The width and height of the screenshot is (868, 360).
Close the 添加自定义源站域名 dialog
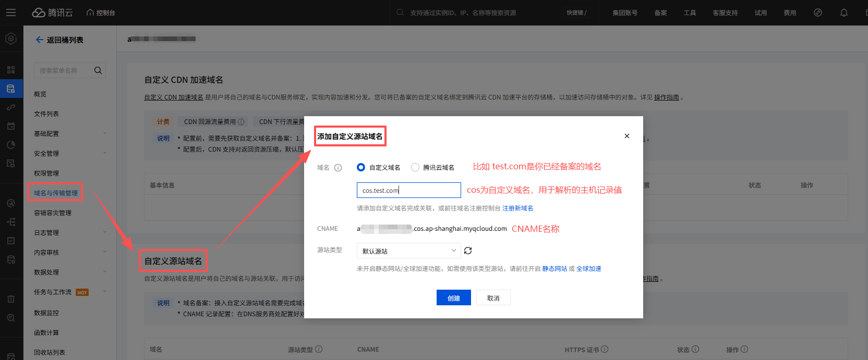[627, 136]
